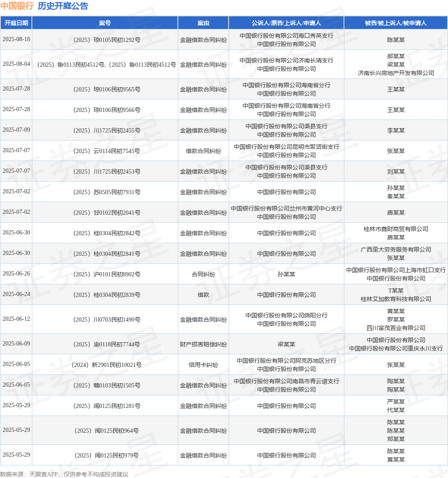Click defendant 中国银行股份有限公司重庆永川支行
Viewport: 448px width, 478px height.
point(396,348)
